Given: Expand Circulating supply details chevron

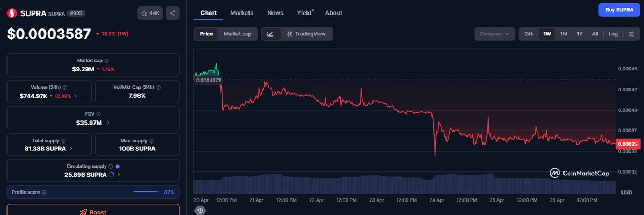Looking at the screenshot, I should pyautogui.click(x=119, y=174).
